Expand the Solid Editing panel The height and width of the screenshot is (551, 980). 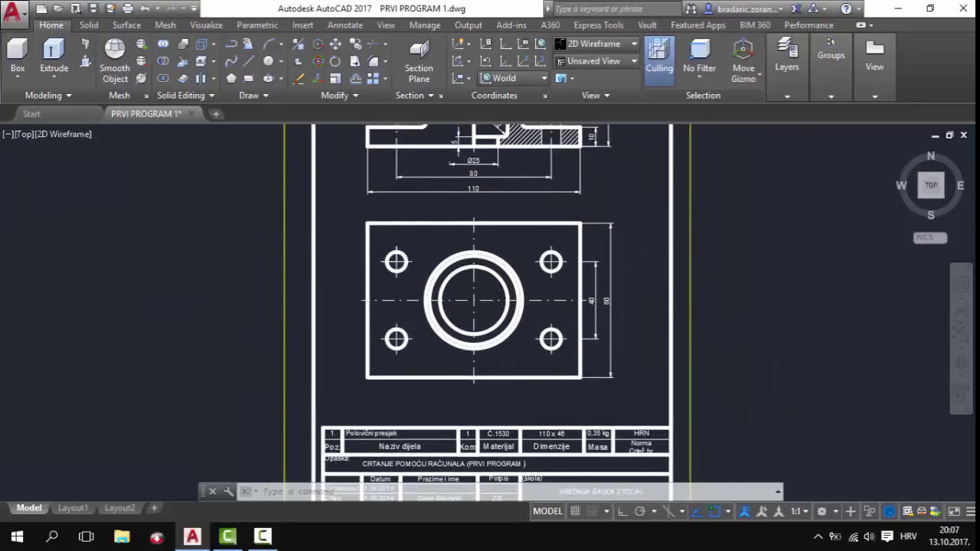coord(186,96)
